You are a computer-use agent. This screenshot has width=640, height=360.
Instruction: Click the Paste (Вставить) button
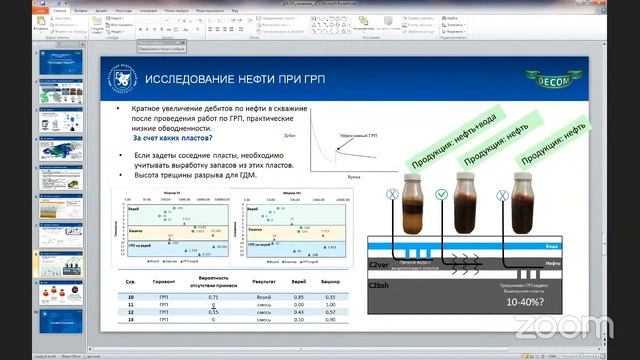pos(41,24)
